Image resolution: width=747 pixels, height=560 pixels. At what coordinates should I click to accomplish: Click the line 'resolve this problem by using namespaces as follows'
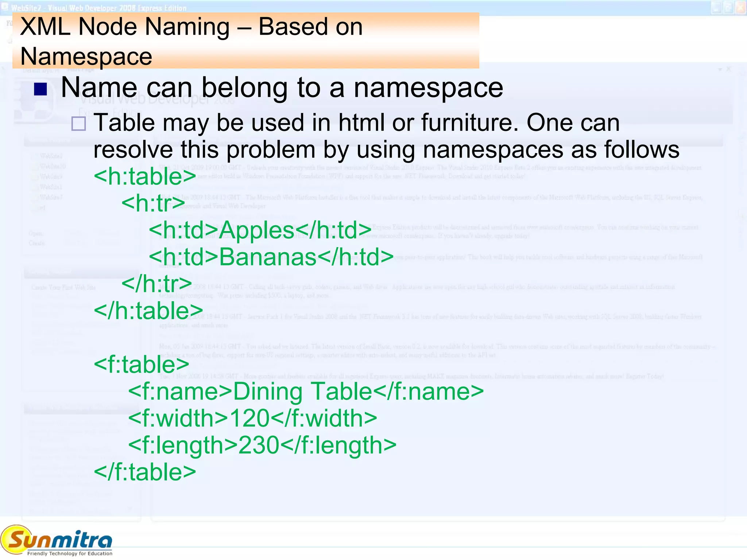386,150
